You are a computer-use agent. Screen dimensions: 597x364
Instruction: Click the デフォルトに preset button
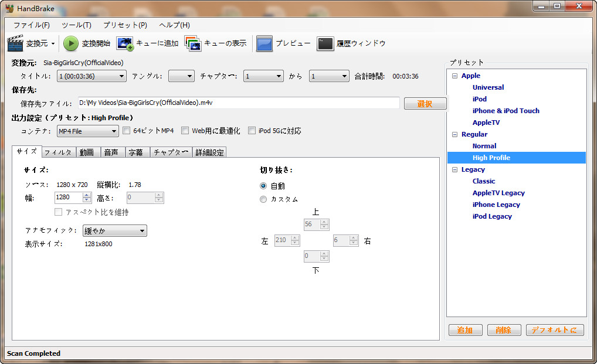(x=554, y=330)
